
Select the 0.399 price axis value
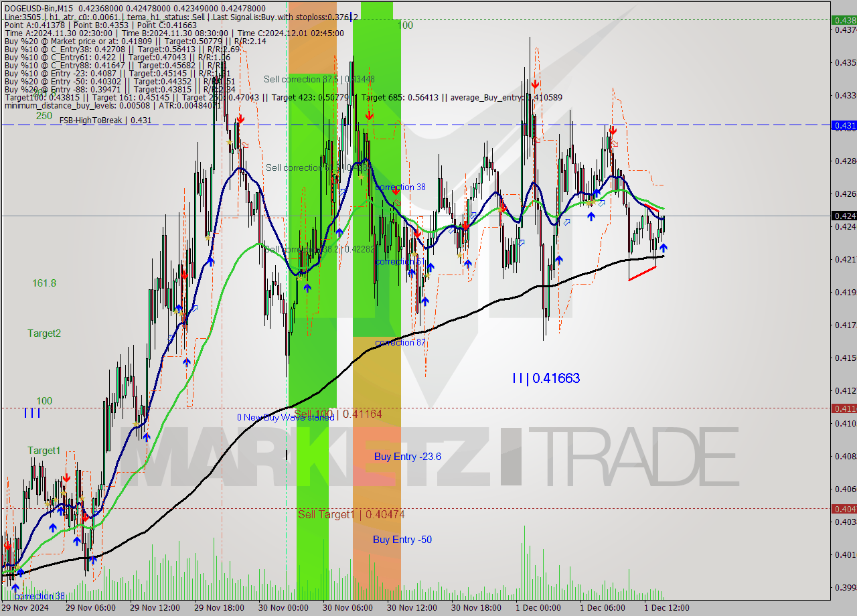[x=846, y=587]
